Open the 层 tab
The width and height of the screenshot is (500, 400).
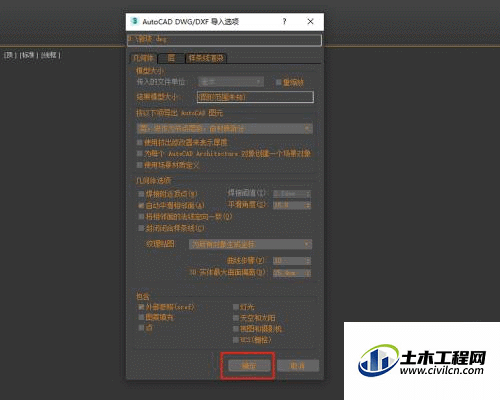171,58
